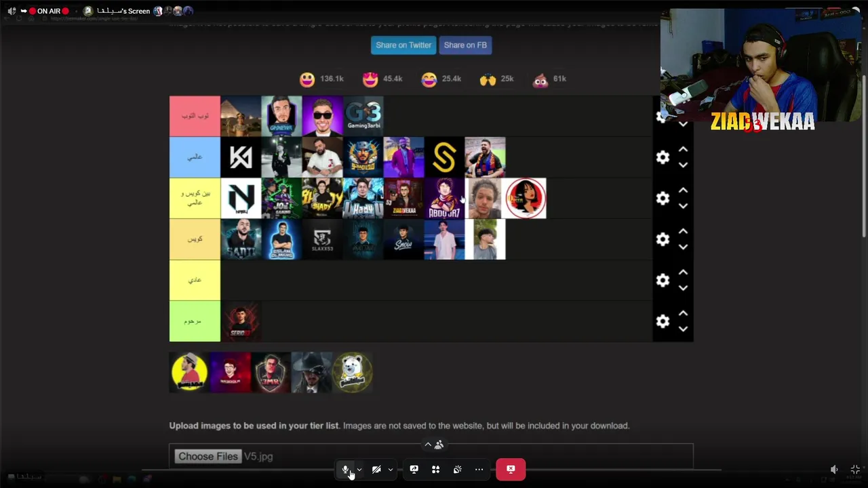Open settings gear for the green tier row

(x=663, y=321)
